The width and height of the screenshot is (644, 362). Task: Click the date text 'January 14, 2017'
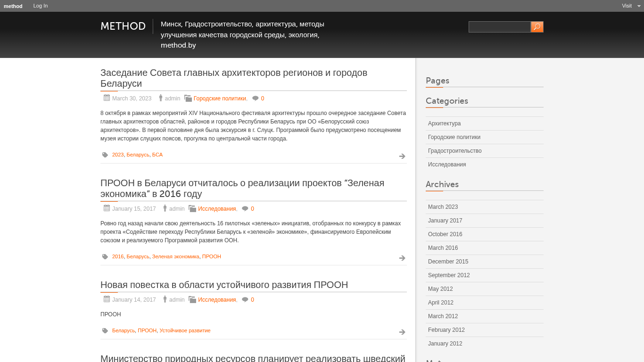point(134,300)
